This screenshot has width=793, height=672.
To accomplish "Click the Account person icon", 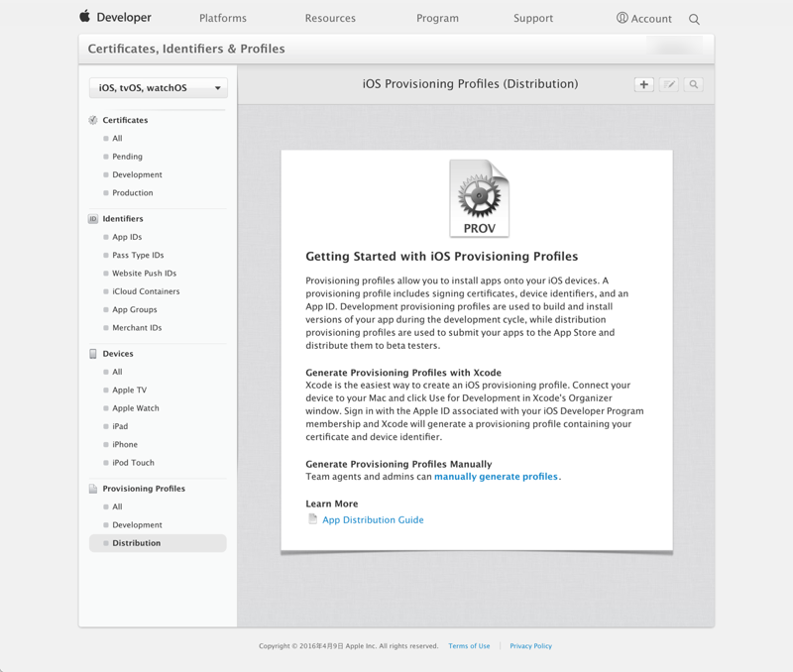I will [x=623, y=18].
